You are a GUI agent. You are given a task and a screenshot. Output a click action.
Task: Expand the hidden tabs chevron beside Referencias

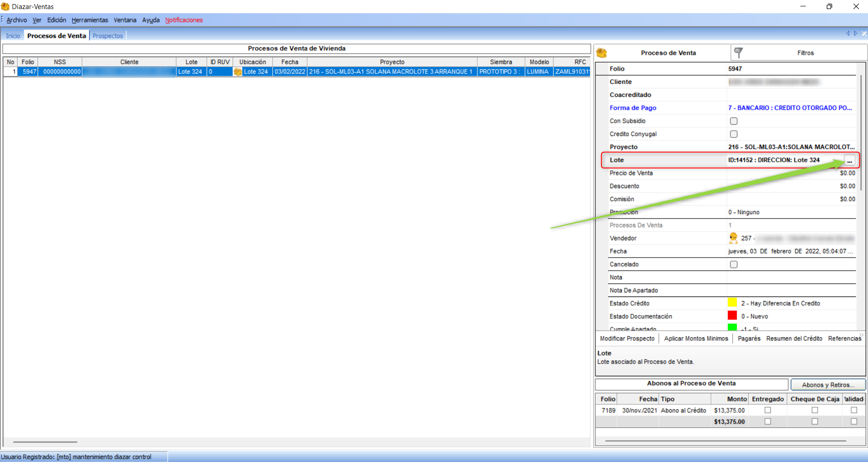tap(861, 335)
